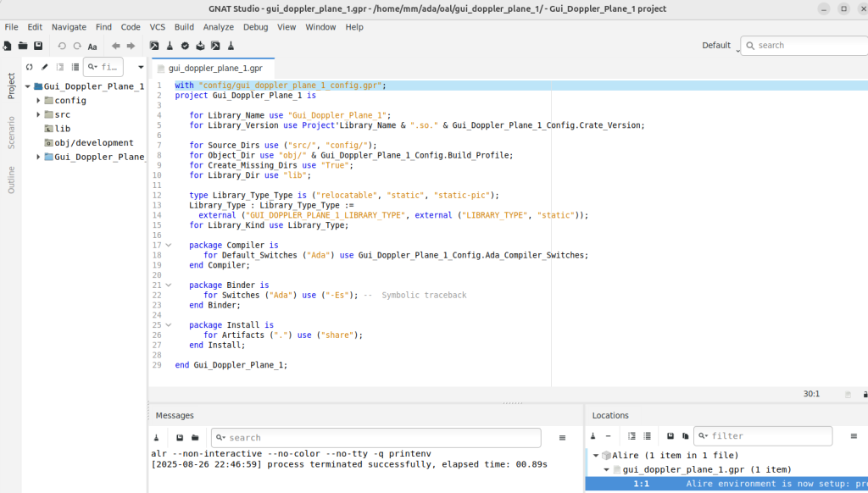
Task: Export Locations with disk icon
Action: [x=670, y=436]
